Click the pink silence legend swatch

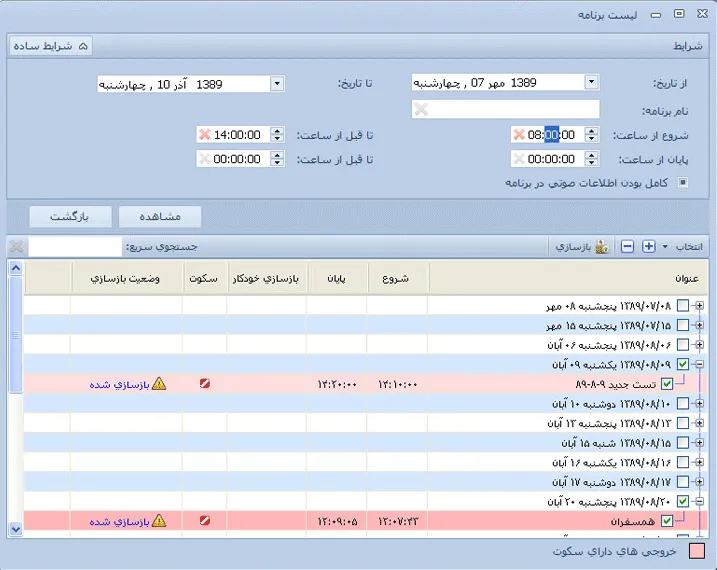697,551
